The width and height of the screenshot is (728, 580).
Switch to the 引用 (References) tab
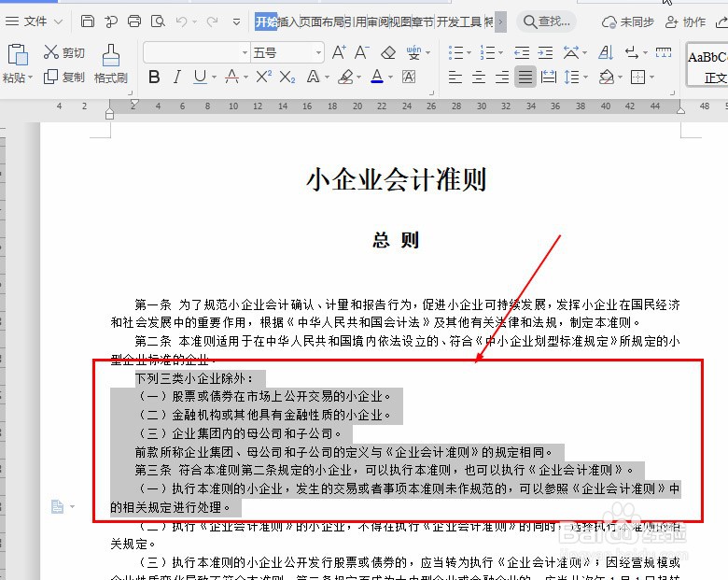(x=356, y=21)
